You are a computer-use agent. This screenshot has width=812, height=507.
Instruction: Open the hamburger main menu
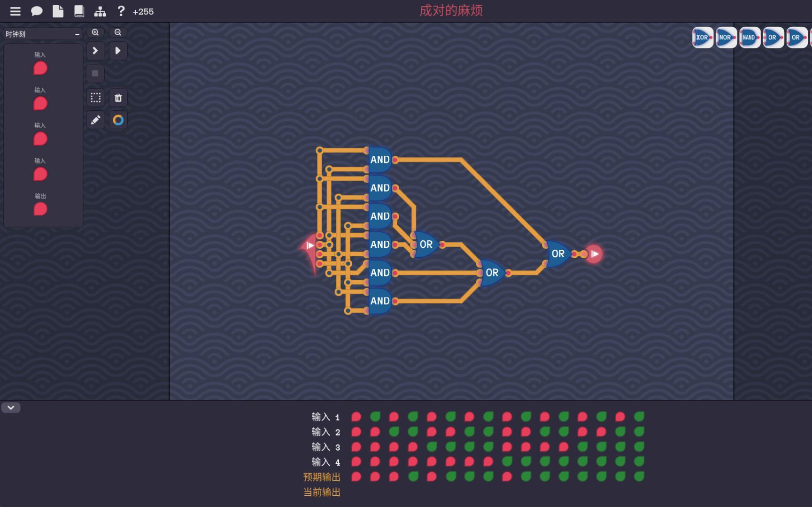point(15,11)
